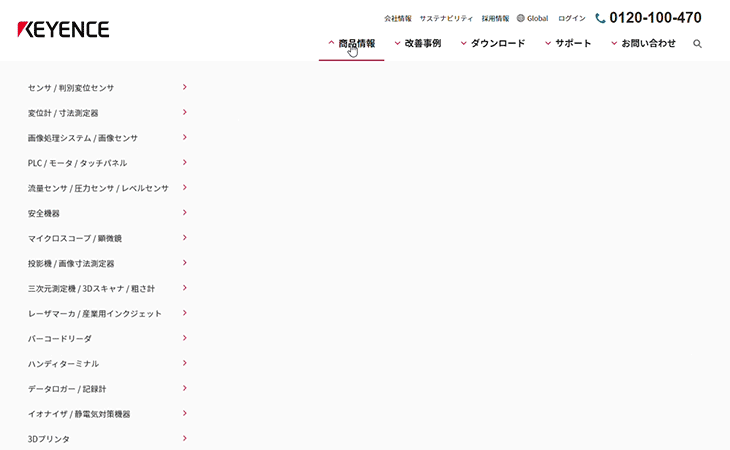The height and width of the screenshot is (450, 730).
Task: Click the Global globe icon
Action: click(x=521, y=18)
